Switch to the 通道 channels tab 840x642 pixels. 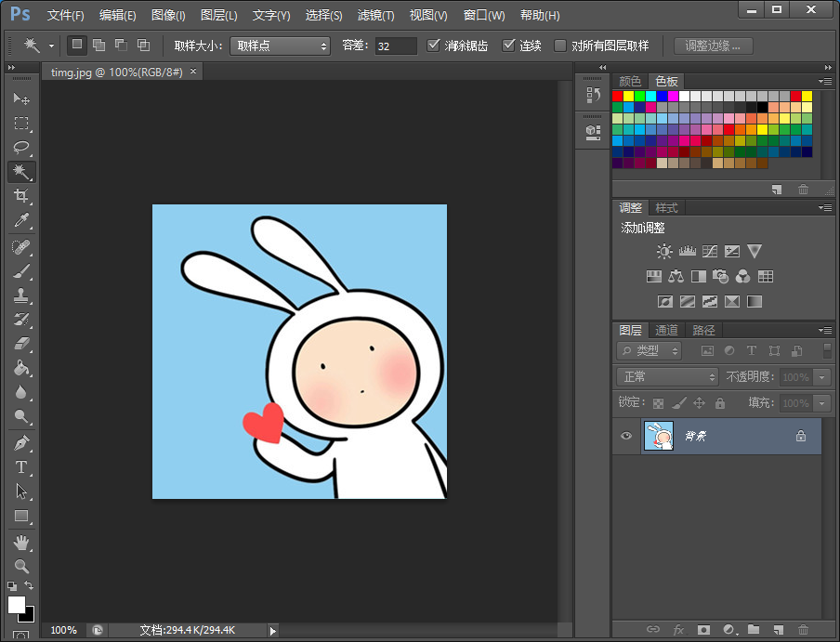(x=666, y=330)
